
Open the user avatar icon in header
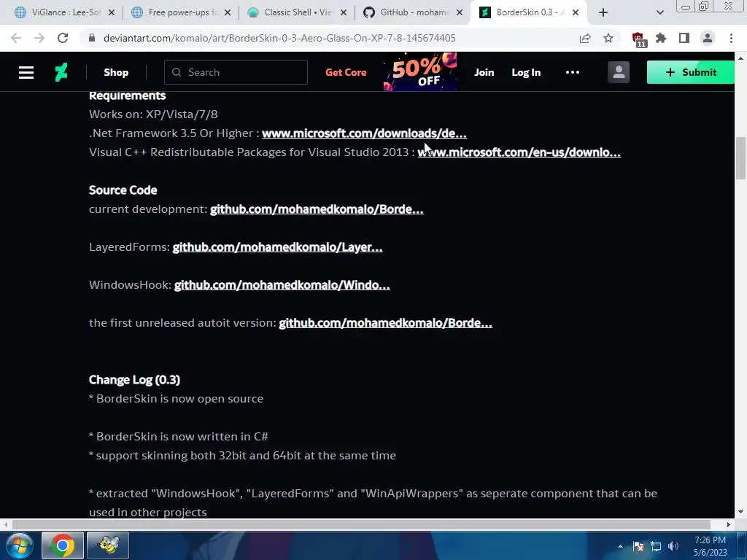(x=619, y=72)
